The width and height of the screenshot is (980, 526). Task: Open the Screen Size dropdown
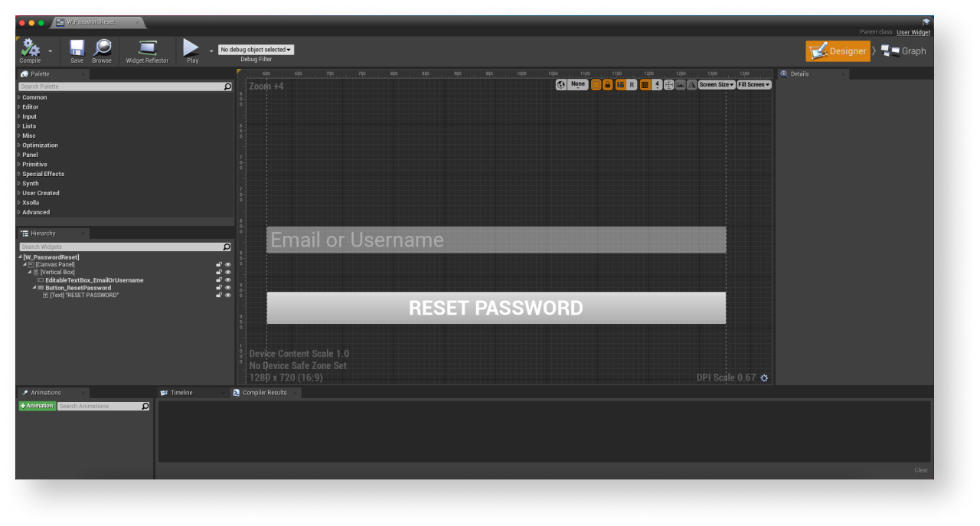[x=716, y=84]
